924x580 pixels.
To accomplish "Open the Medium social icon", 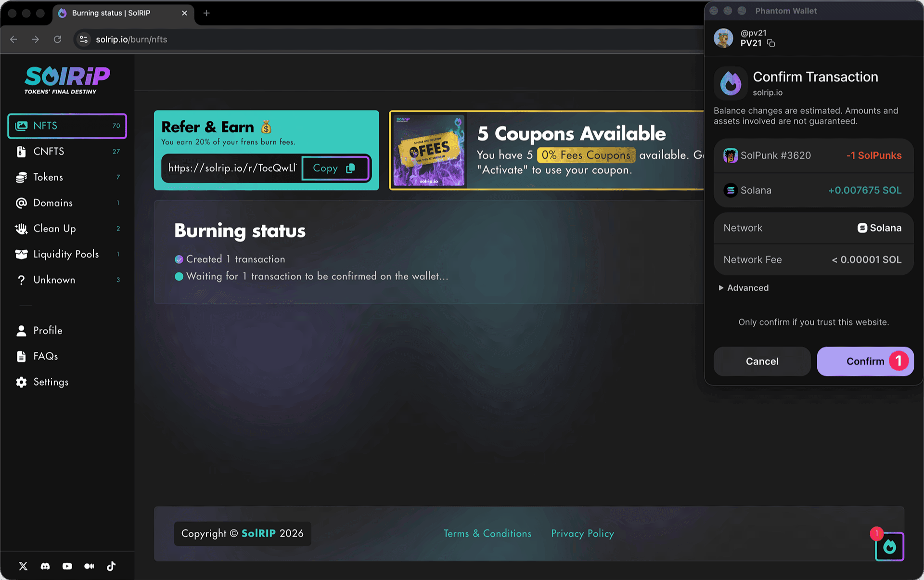I will tap(90, 566).
